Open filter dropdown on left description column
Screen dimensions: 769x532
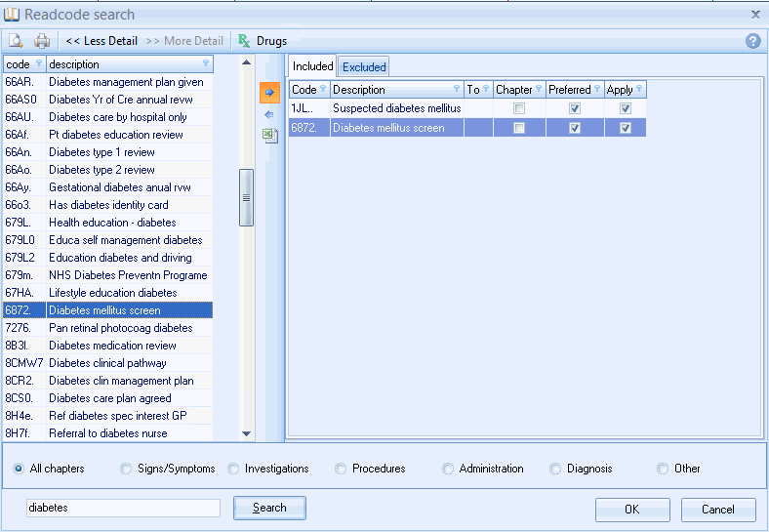tap(206, 64)
